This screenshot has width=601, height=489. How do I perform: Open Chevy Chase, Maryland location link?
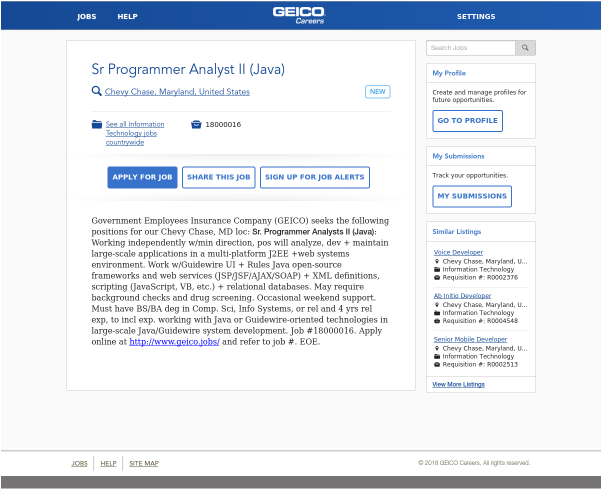[177, 92]
